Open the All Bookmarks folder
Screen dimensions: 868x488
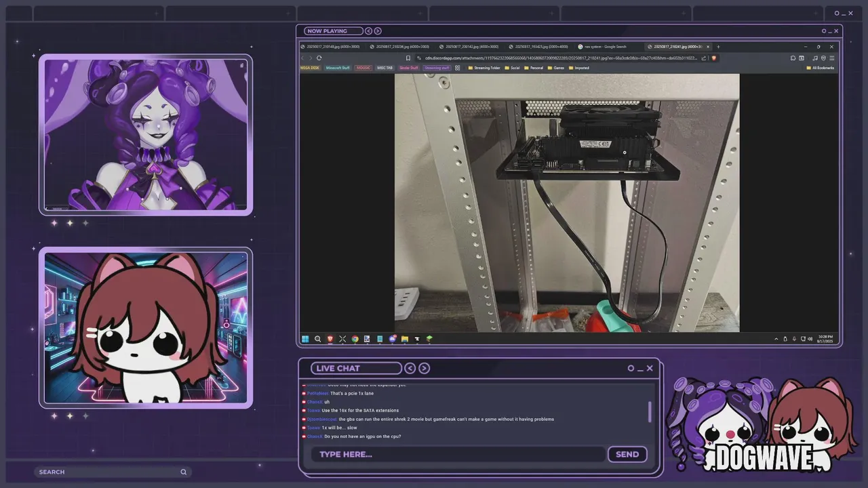point(821,68)
